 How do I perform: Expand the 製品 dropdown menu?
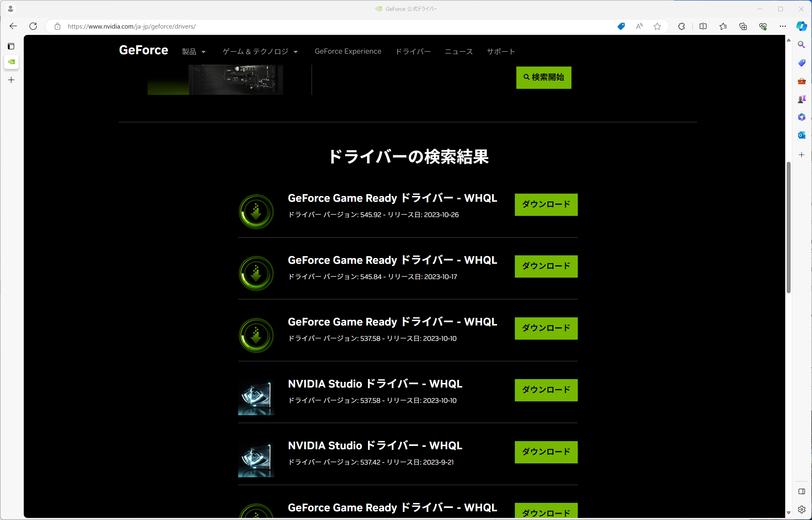[x=194, y=51]
